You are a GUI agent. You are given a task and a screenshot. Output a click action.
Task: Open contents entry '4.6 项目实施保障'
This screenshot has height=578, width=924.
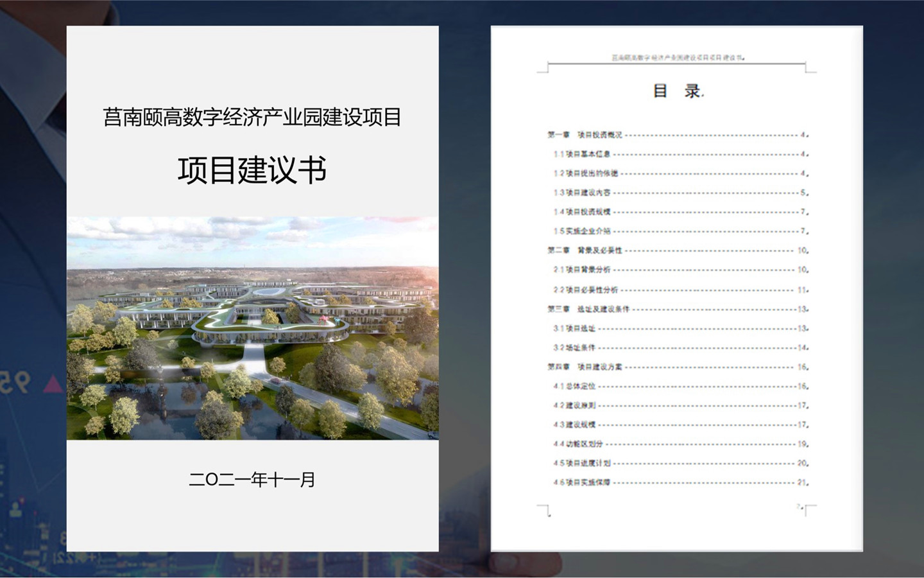681,482
